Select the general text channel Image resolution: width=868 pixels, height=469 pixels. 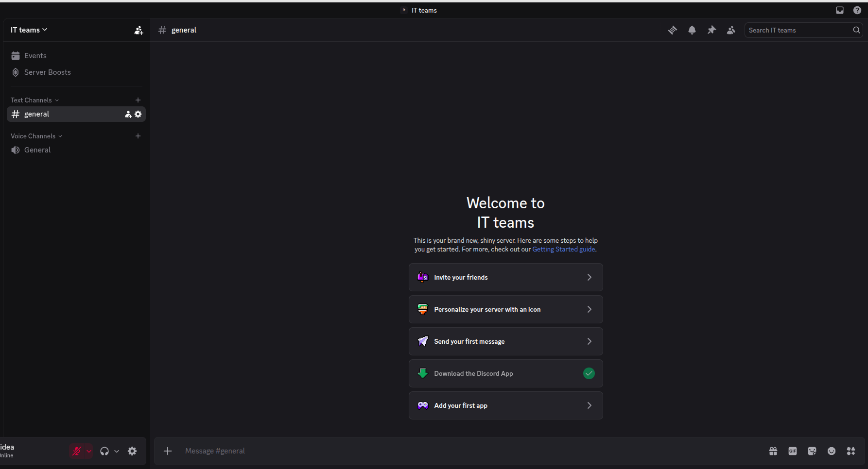pyautogui.click(x=76, y=114)
